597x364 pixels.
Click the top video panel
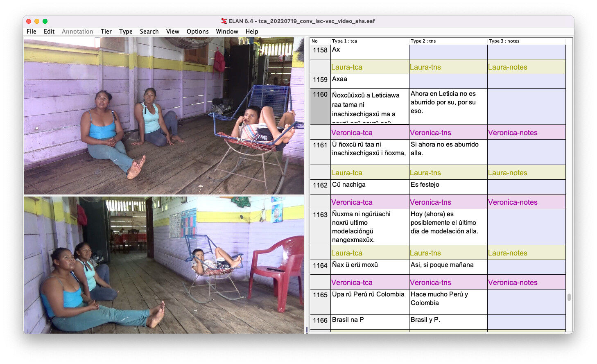[164, 116]
